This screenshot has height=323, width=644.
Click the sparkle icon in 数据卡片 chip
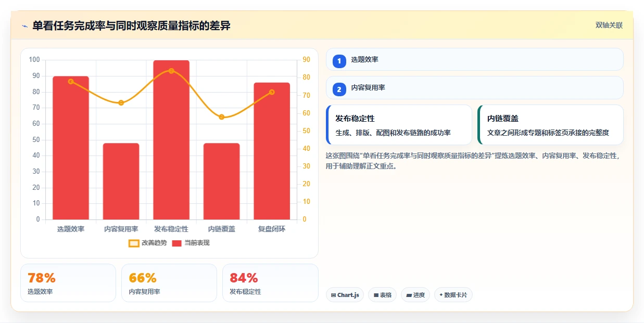(x=441, y=295)
